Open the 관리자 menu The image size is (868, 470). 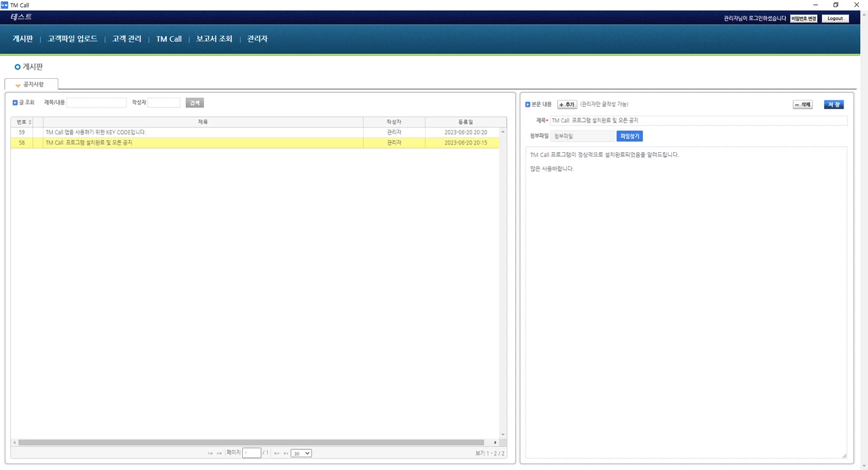tap(257, 39)
